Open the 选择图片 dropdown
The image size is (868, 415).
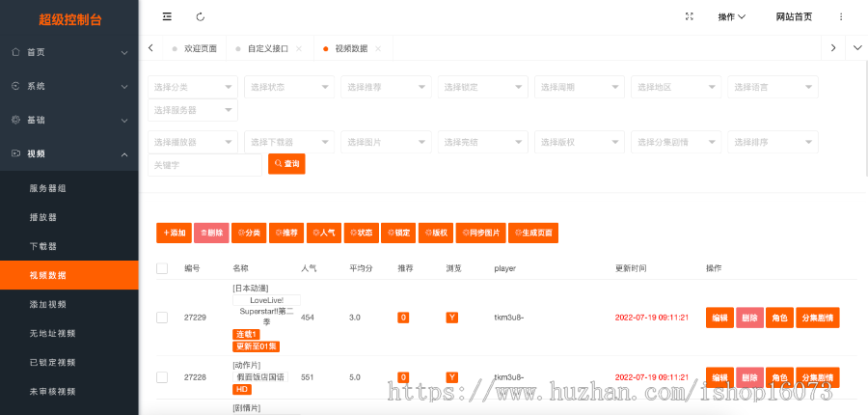point(386,142)
